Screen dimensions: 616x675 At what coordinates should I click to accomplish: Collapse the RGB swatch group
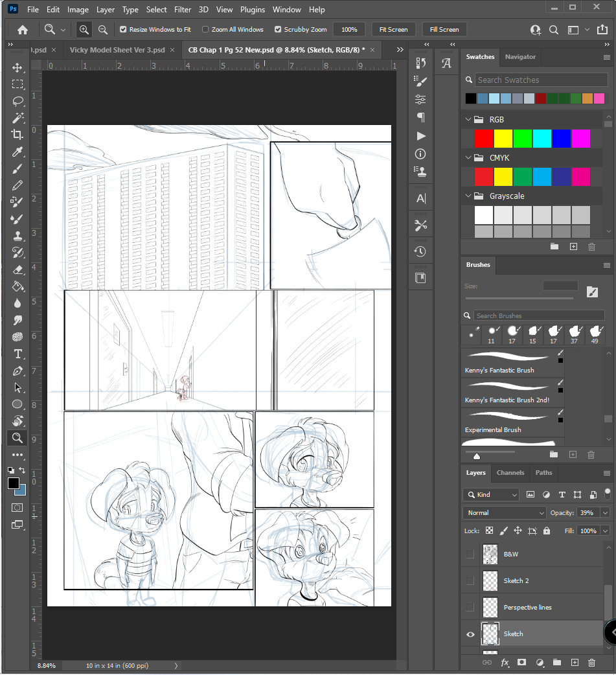coord(468,119)
